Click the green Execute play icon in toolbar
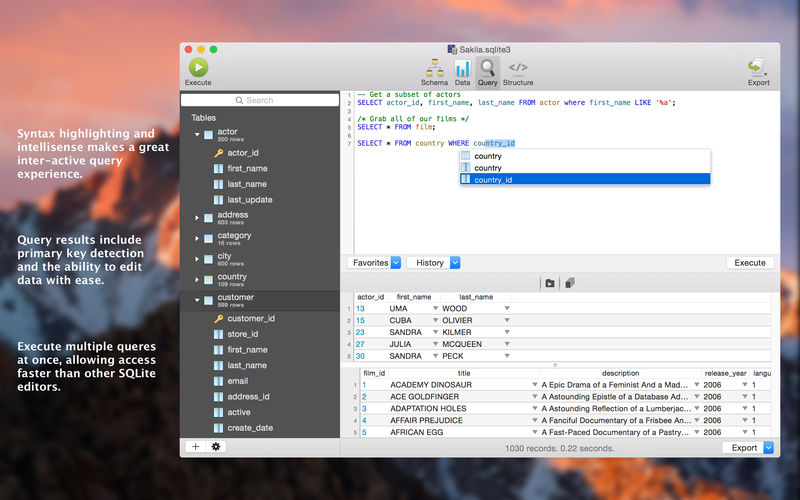 coord(198,67)
